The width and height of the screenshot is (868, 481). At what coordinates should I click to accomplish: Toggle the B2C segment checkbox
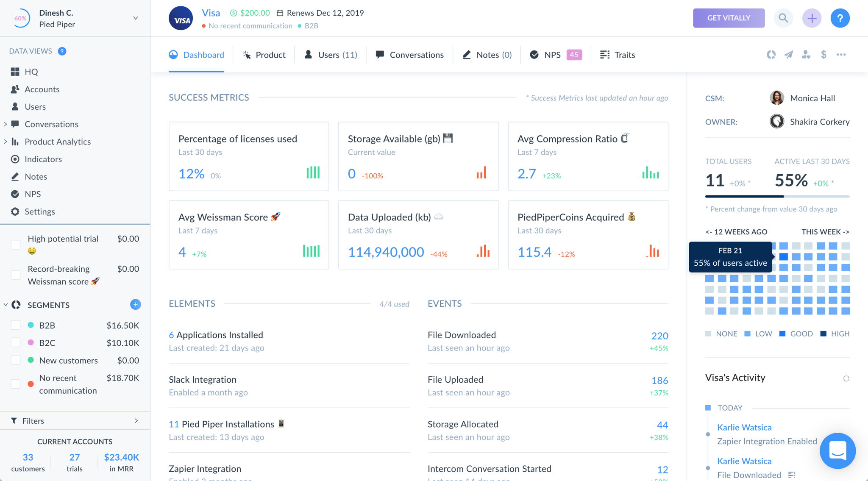point(16,342)
